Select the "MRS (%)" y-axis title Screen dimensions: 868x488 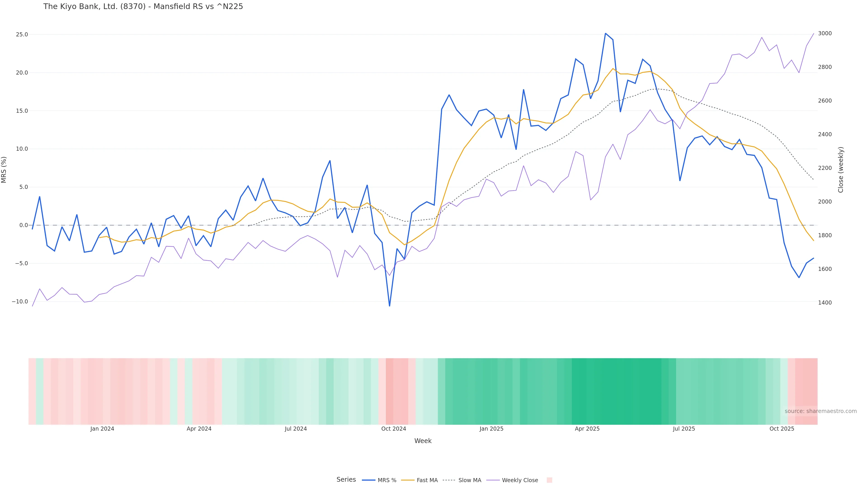(4, 170)
